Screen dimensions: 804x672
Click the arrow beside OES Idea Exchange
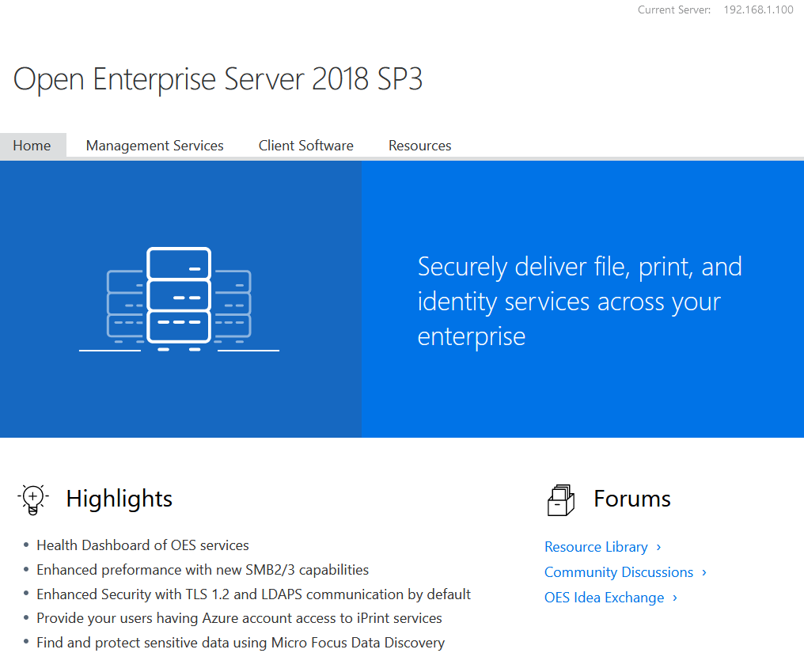coord(675,598)
